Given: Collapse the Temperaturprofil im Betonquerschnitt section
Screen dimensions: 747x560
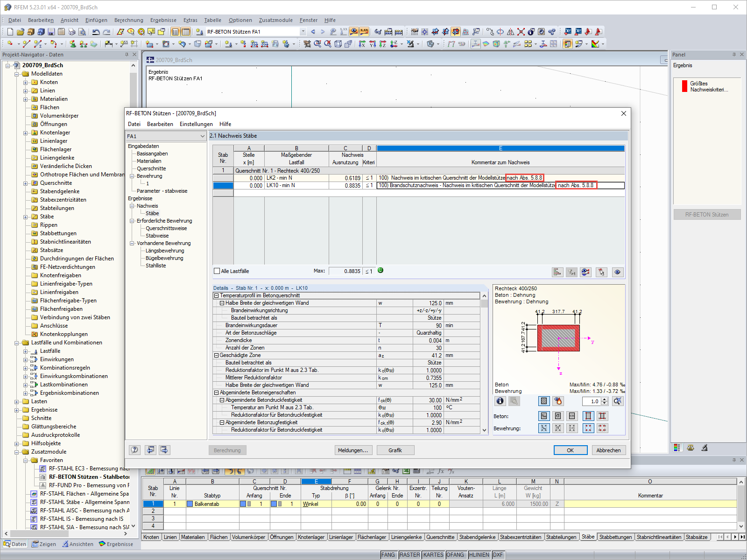Looking at the screenshot, I should 216,295.
